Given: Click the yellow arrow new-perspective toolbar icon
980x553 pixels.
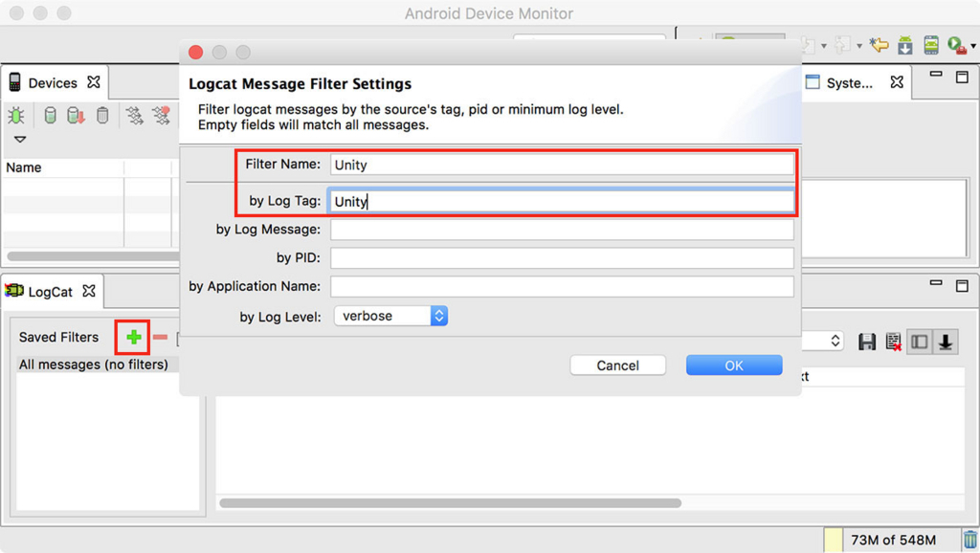Looking at the screenshot, I should click(879, 45).
